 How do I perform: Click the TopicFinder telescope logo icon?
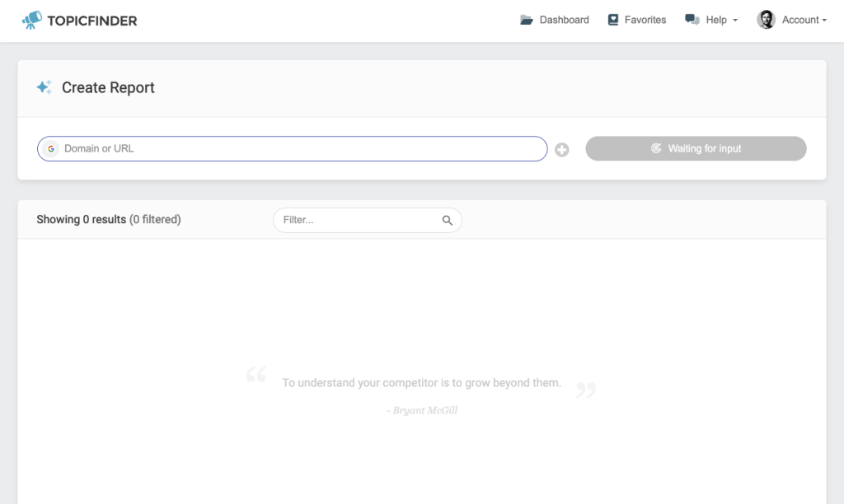(32, 20)
